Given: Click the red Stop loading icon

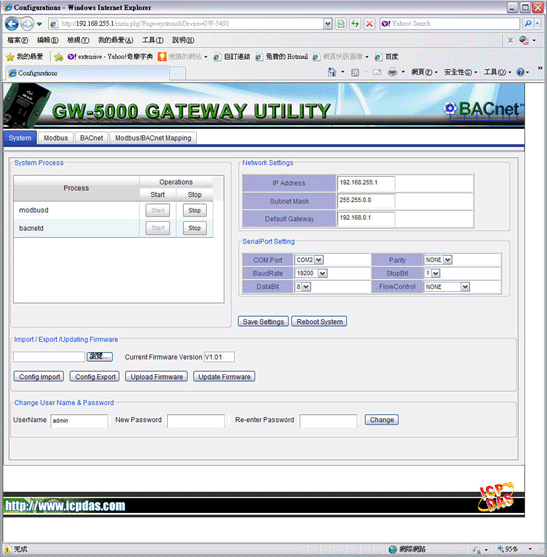Looking at the screenshot, I should pos(369,24).
